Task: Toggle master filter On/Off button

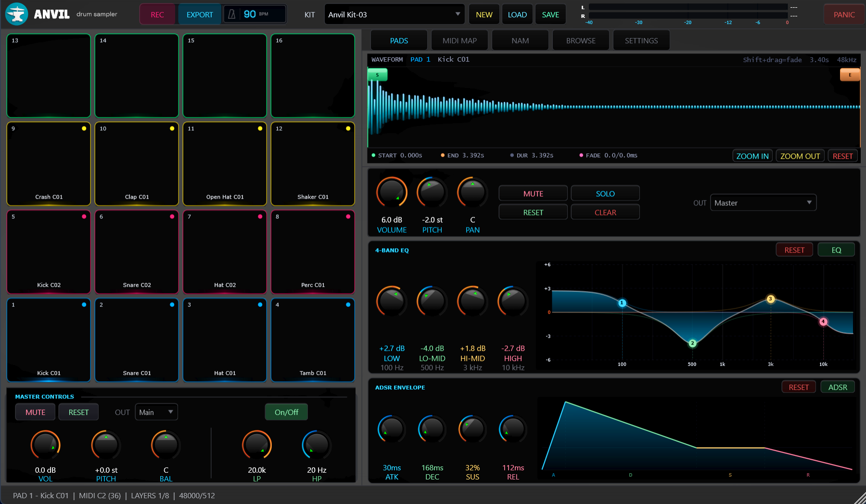Action: click(286, 412)
